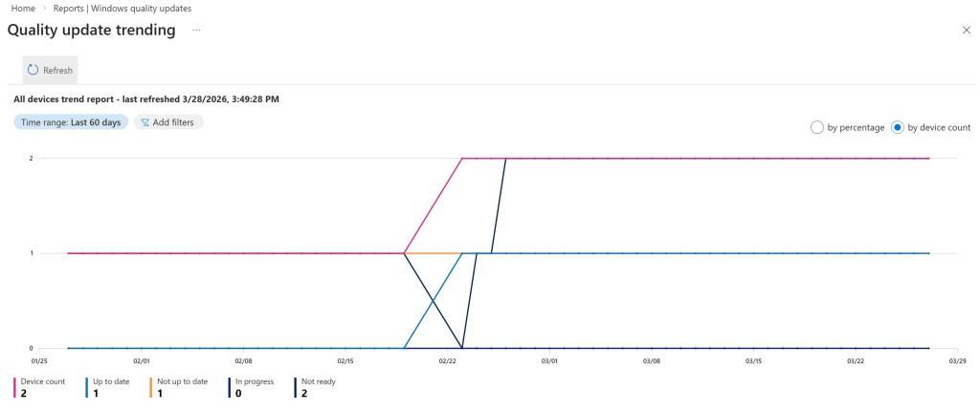Click the pink Device count legend swatch
Viewport: 980px width, 412px height.
click(x=13, y=387)
